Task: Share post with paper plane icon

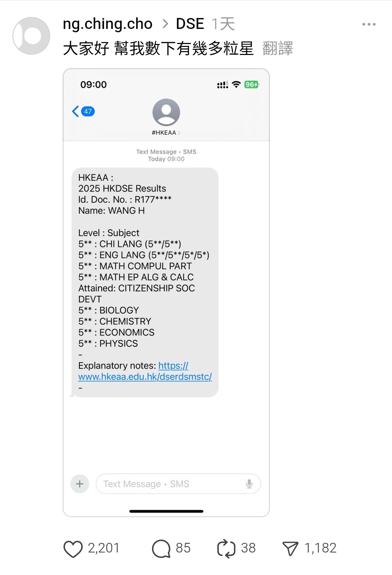Action: pos(290,548)
